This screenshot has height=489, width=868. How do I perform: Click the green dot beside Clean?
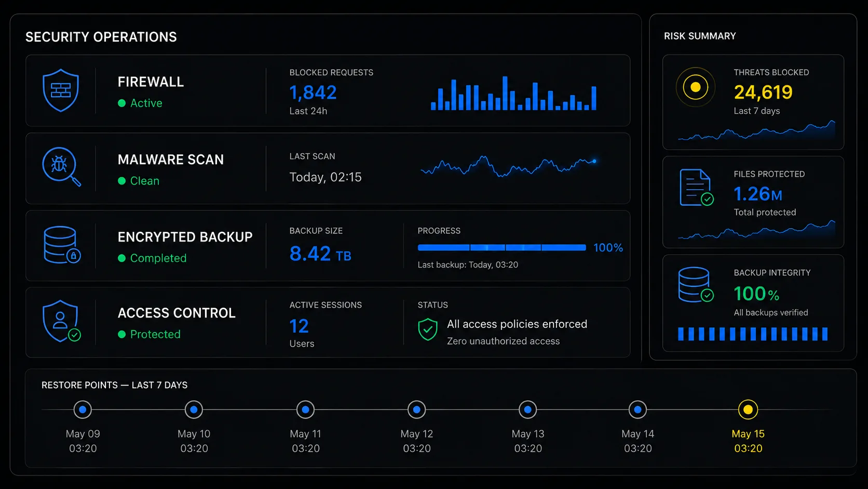coord(122,181)
